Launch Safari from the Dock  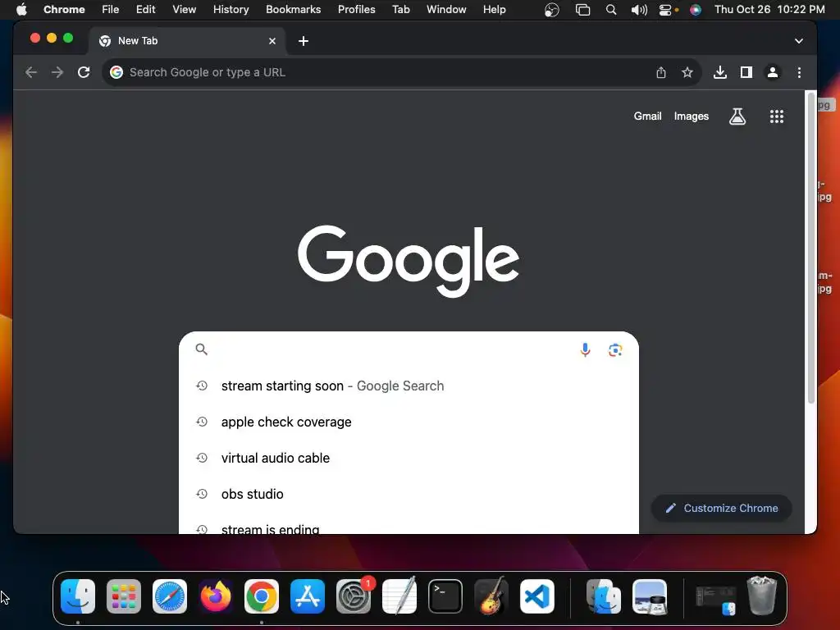[x=170, y=596]
